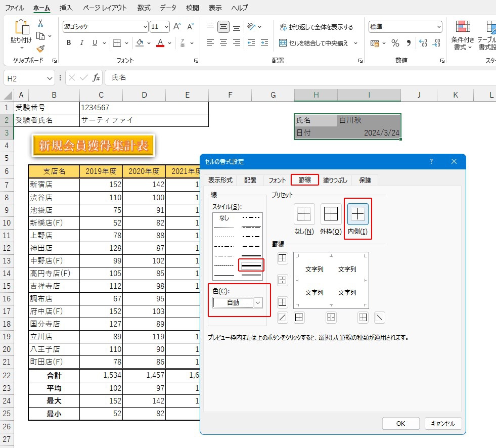Click the cut scissors icon
Screen dimensions: 496x448
pos(40,23)
